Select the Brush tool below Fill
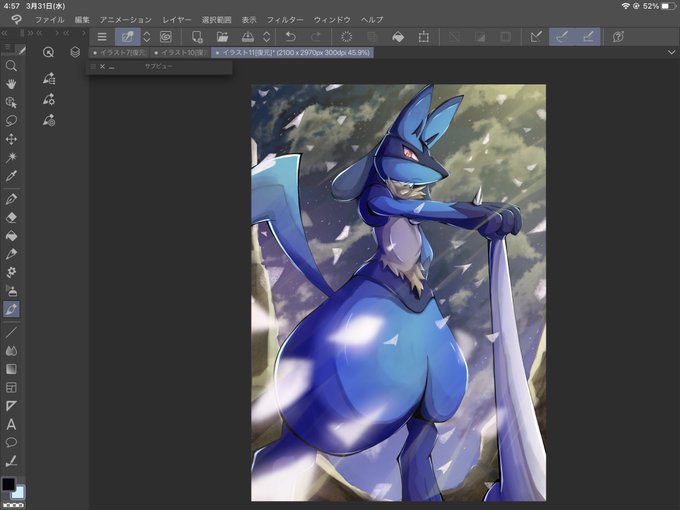Screen dimensions: 680x510 coord(11,254)
